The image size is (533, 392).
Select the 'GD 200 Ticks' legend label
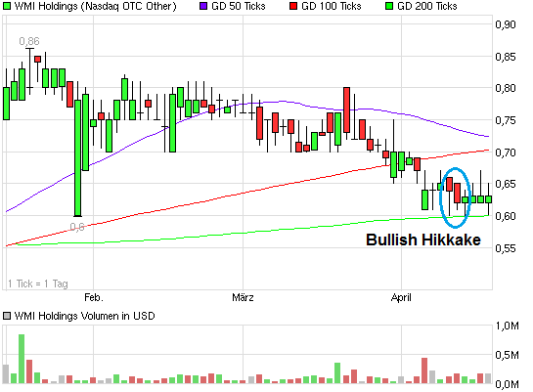[427, 6]
